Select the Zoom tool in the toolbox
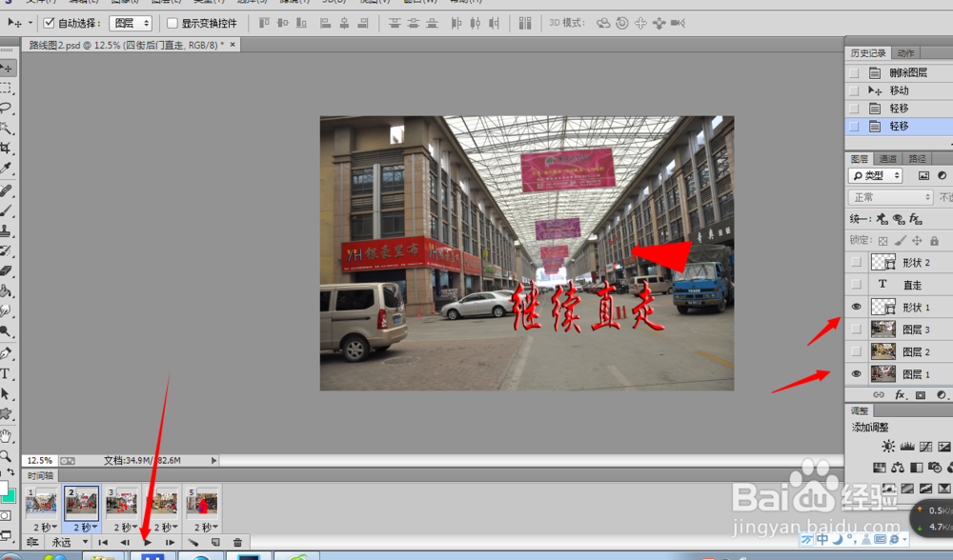The height and width of the screenshot is (560, 953). 6,455
